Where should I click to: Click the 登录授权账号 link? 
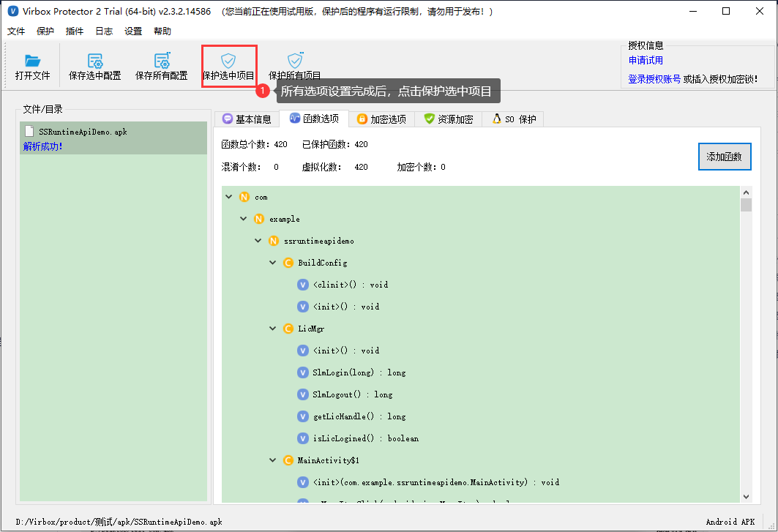point(654,79)
